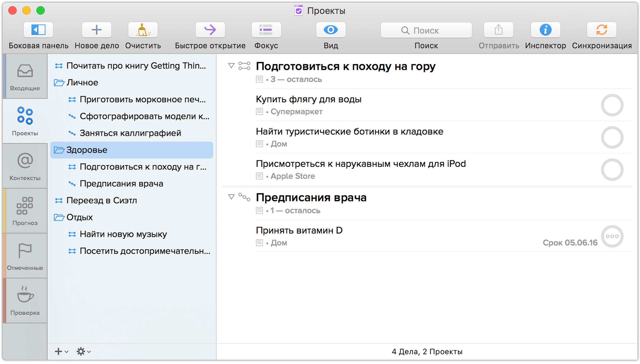Click the Принять витамин D title
The height and width of the screenshot is (364, 640).
pos(299,230)
